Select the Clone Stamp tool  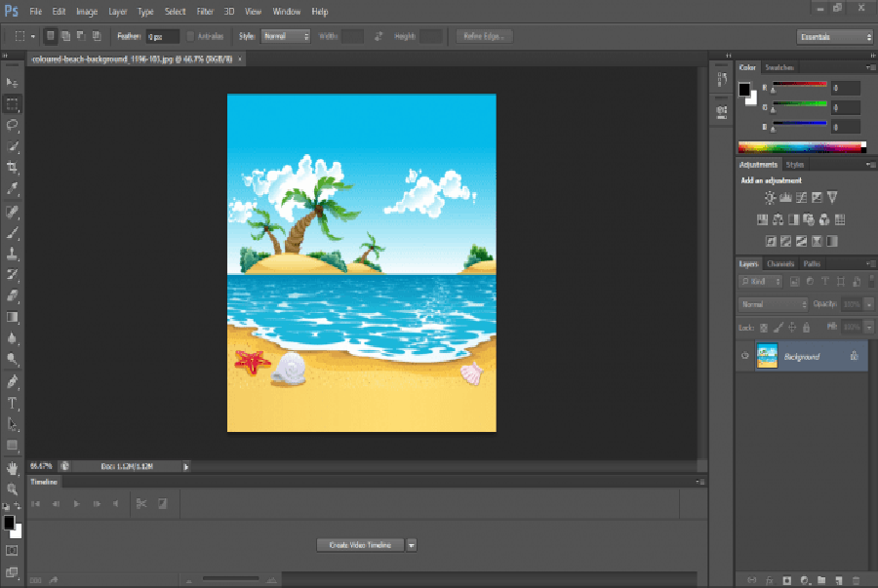tap(13, 254)
